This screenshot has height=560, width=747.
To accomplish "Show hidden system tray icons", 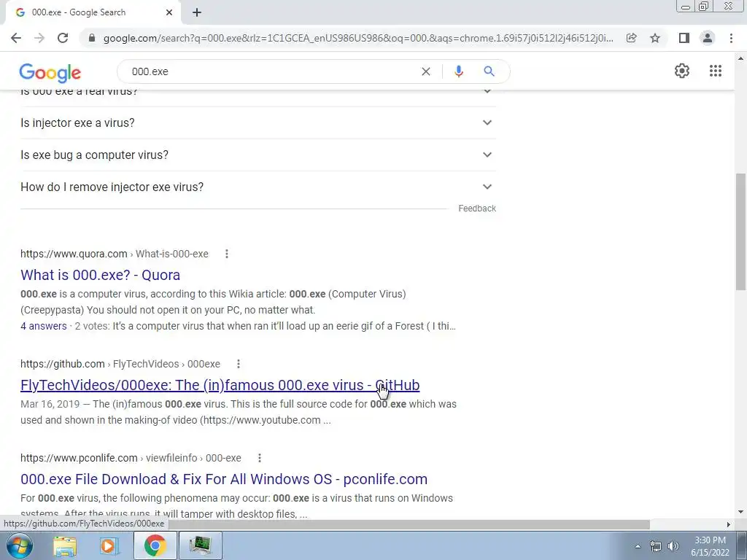I will (638, 546).
